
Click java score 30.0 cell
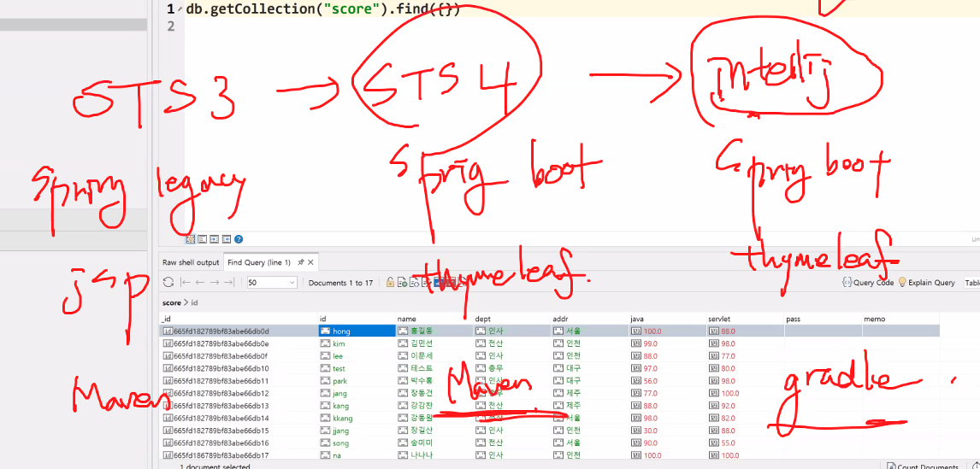point(668,431)
